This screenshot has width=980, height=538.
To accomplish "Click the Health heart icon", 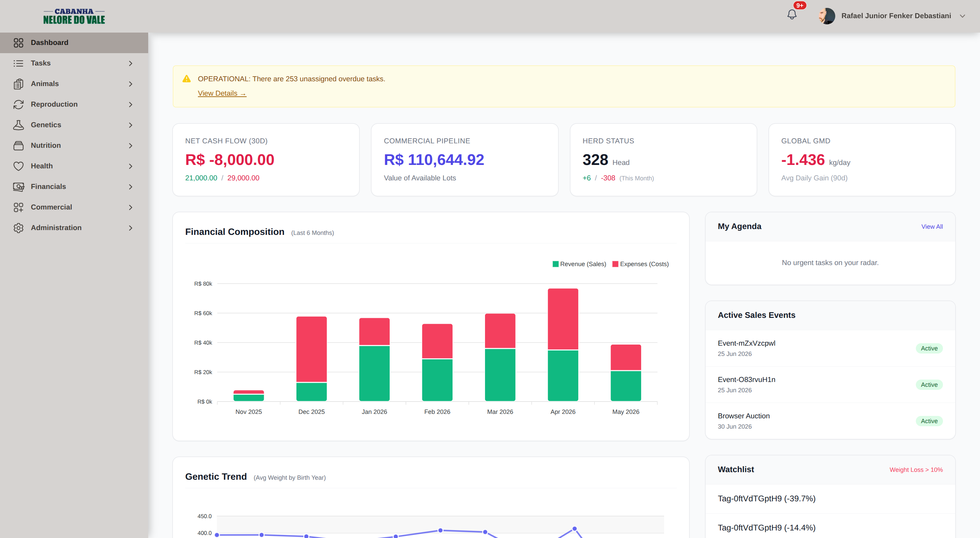I will 18,166.
